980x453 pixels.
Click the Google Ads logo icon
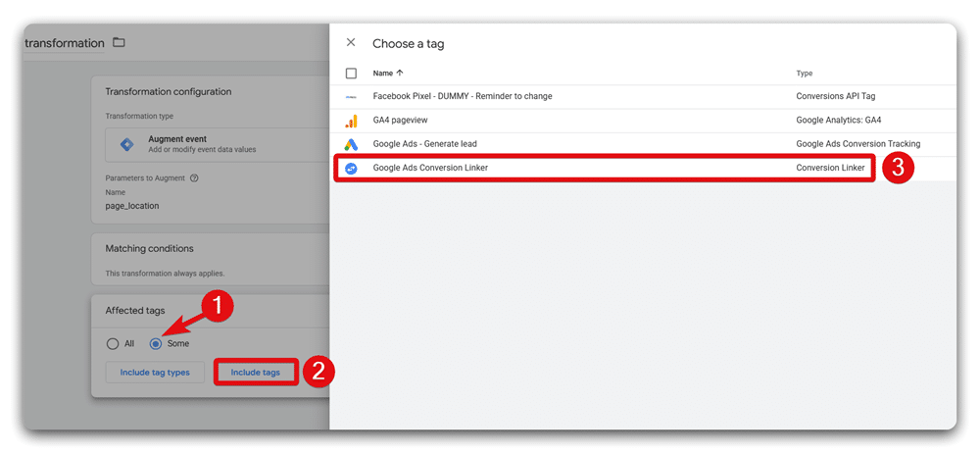coord(351,144)
